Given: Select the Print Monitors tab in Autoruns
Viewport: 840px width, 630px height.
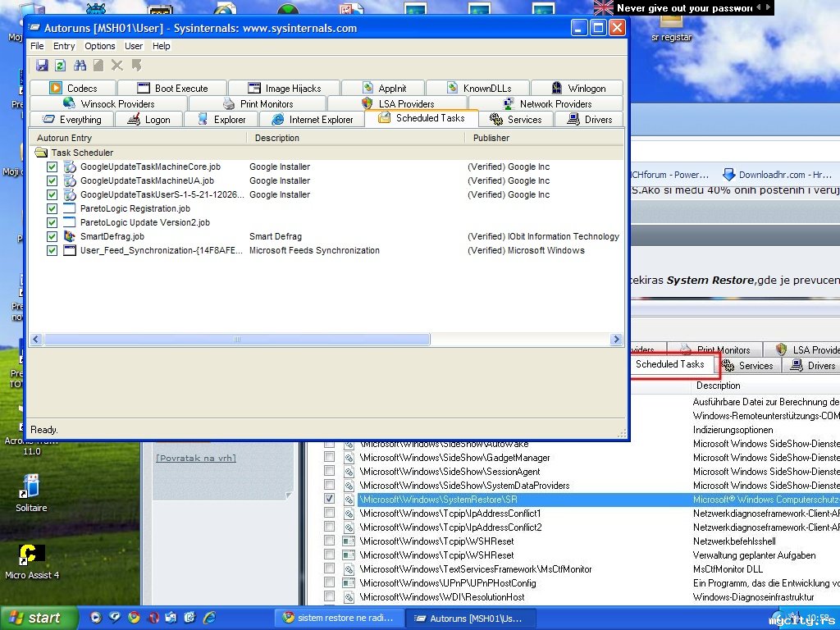Looking at the screenshot, I should (x=258, y=103).
